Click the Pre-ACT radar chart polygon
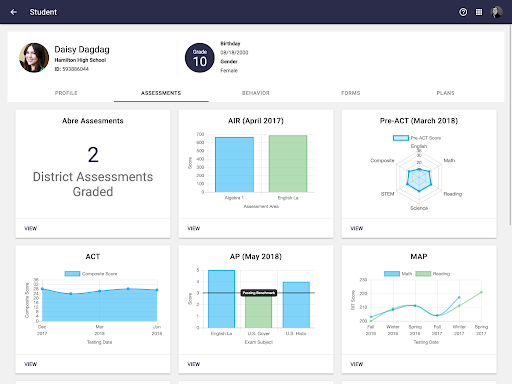Image resolution: width=512 pixels, height=384 pixels. click(x=419, y=180)
